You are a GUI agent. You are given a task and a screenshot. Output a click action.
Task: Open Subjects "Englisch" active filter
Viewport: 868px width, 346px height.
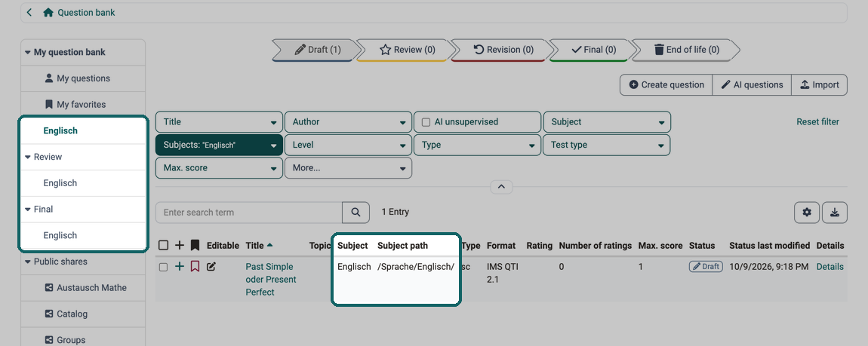[x=219, y=145]
